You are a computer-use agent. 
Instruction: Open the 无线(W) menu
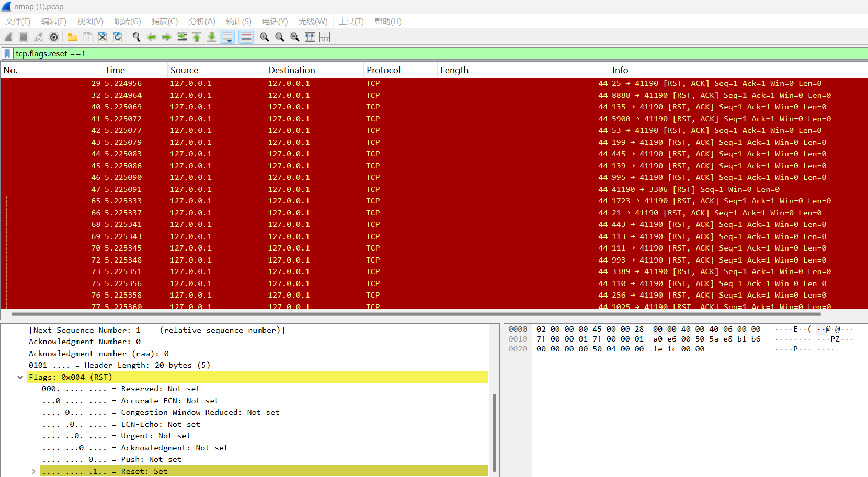pos(313,21)
